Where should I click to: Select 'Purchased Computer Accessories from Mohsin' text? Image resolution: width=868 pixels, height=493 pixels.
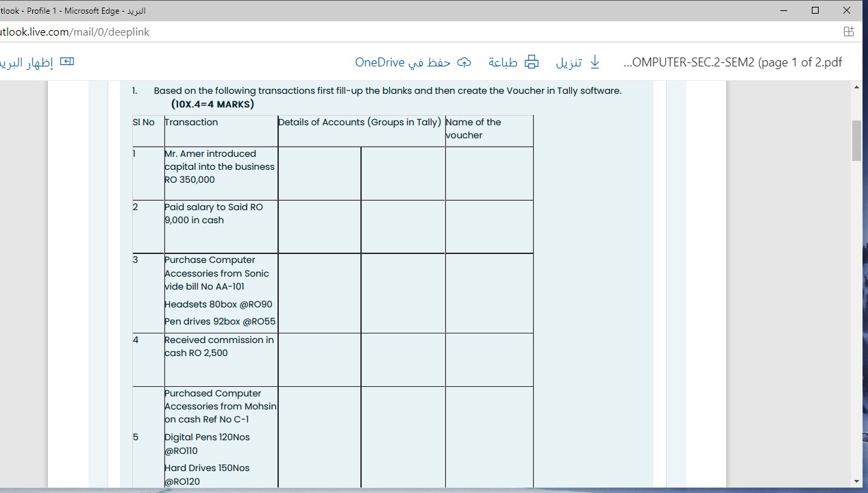[x=221, y=406]
